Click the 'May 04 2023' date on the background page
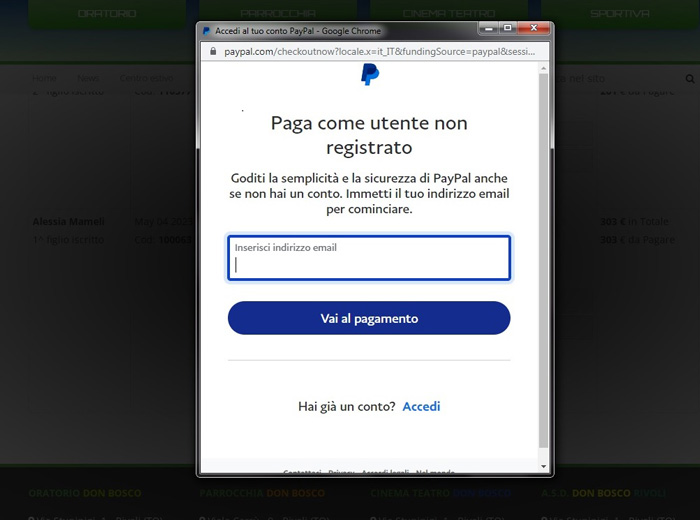This screenshot has height=520, width=700. (164, 221)
